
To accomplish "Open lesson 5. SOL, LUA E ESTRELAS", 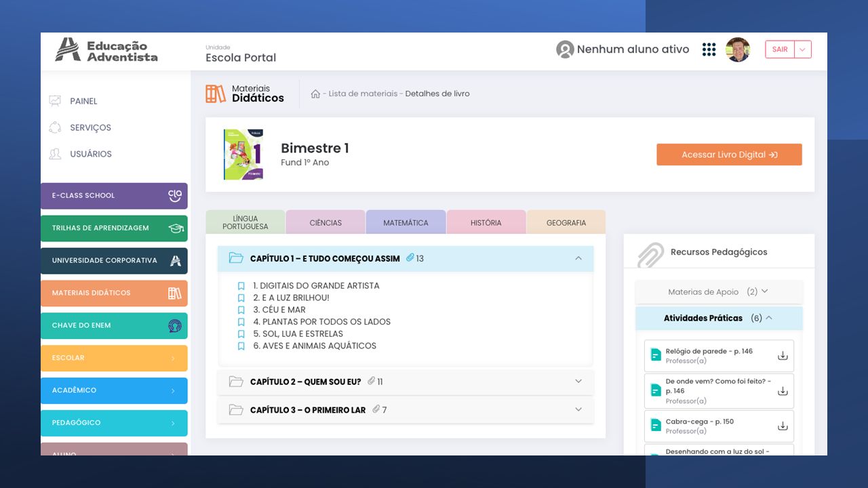I will [298, 334].
